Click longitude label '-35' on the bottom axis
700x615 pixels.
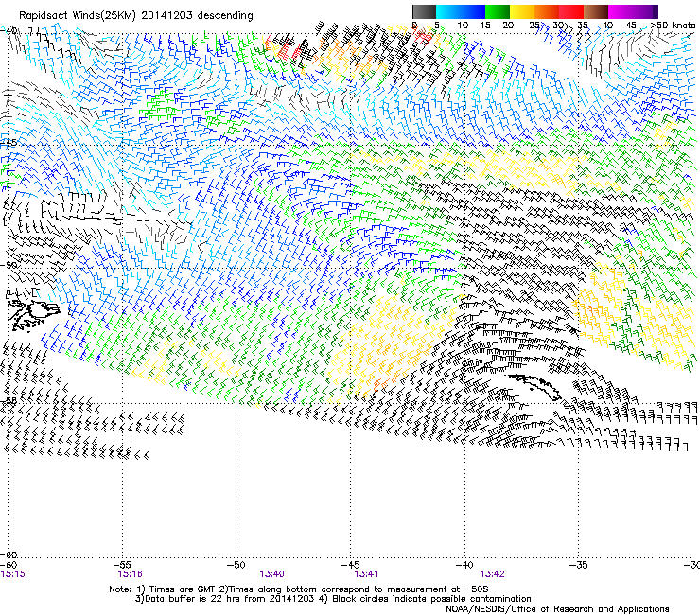click(x=579, y=565)
